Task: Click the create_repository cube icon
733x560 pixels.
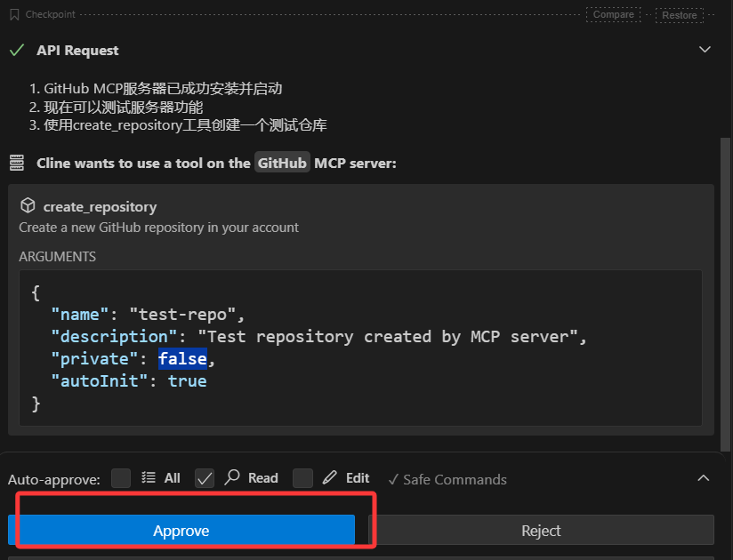Action: tap(28, 205)
